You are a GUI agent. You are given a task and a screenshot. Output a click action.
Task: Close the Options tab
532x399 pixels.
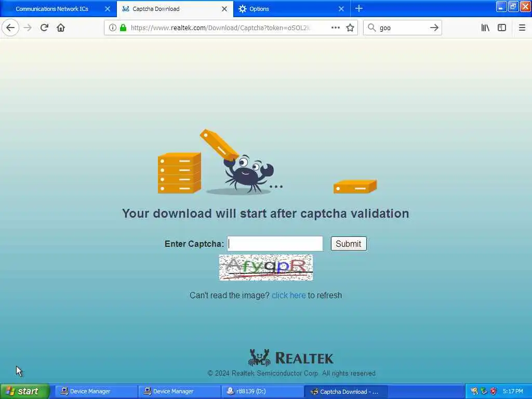[341, 9]
